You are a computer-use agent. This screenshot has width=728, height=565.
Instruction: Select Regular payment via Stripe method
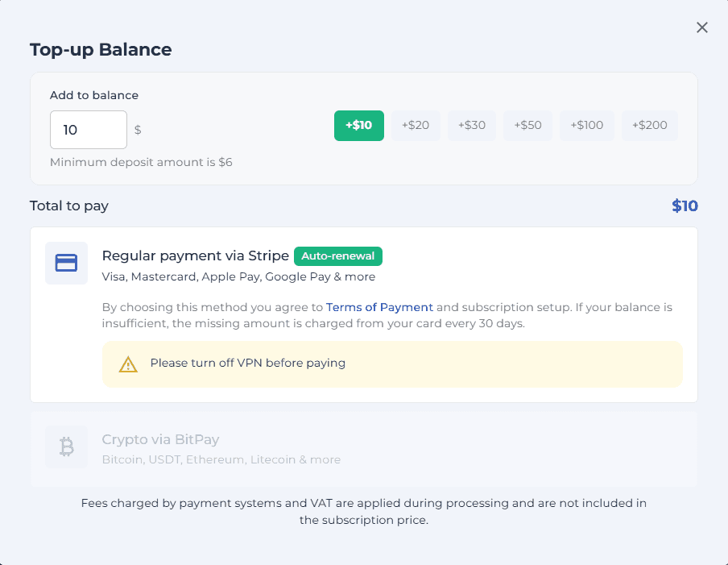364,314
